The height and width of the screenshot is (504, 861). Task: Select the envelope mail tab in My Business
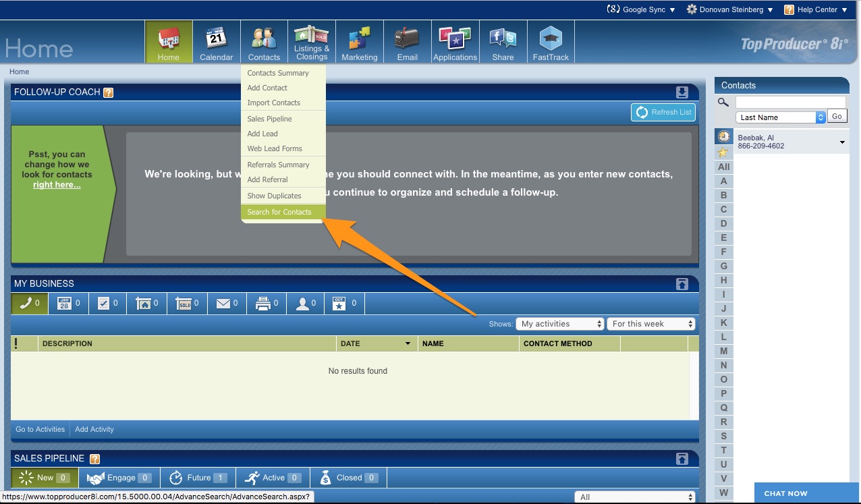[x=227, y=304]
